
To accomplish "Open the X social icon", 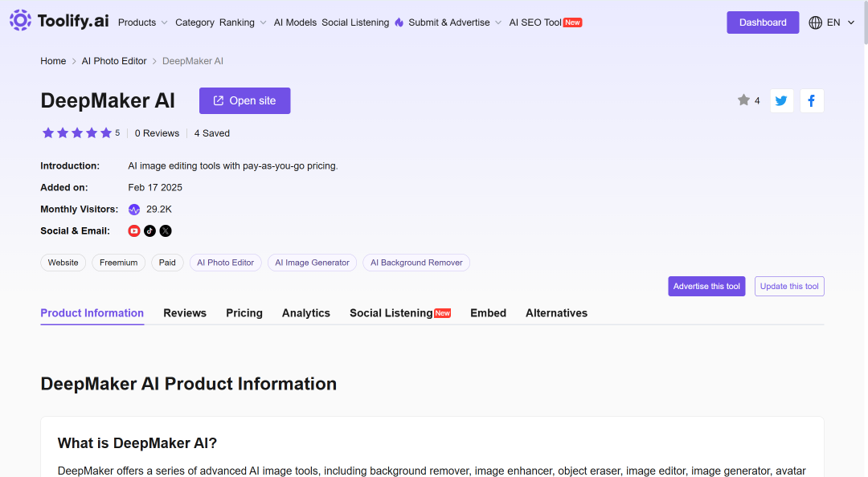I will pyautogui.click(x=166, y=230).
